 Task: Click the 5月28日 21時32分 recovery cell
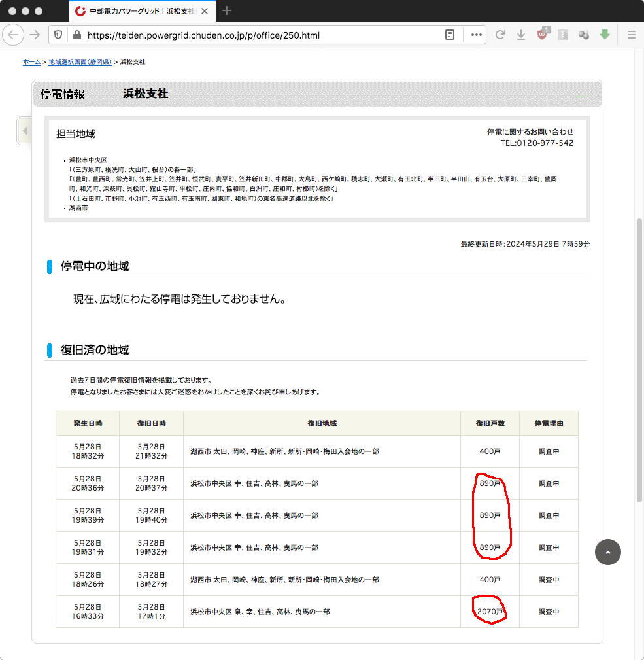[152, 451]
